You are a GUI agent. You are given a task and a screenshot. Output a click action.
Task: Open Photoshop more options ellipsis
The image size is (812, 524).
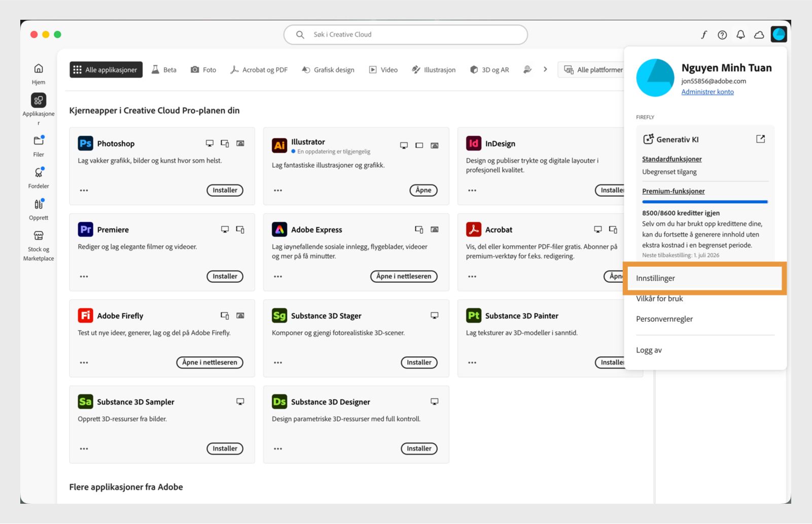pyautogui.click(x=84, y=191)
